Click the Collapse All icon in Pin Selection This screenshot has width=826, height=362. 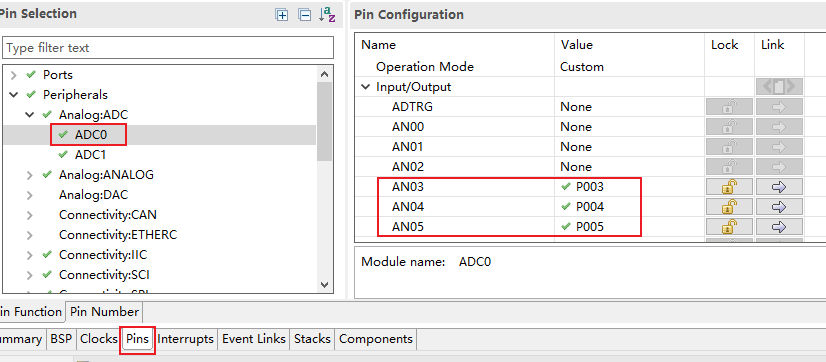click(x=304, y=15)
